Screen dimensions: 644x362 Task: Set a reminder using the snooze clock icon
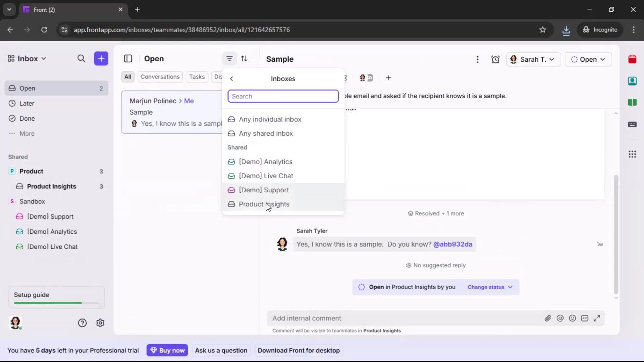[496, 59]
